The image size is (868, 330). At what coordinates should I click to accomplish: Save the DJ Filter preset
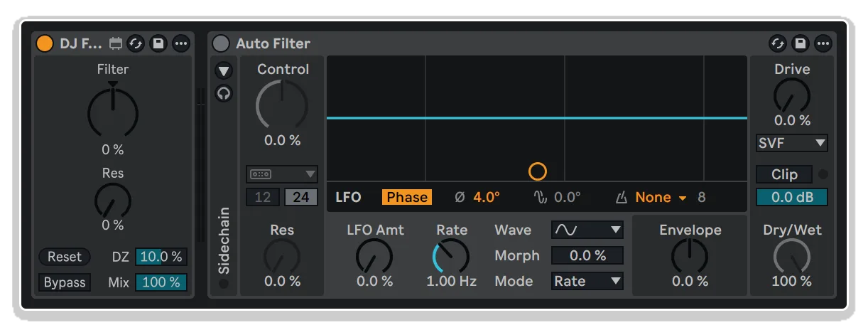pyautogui.click(x=158, y=43)
